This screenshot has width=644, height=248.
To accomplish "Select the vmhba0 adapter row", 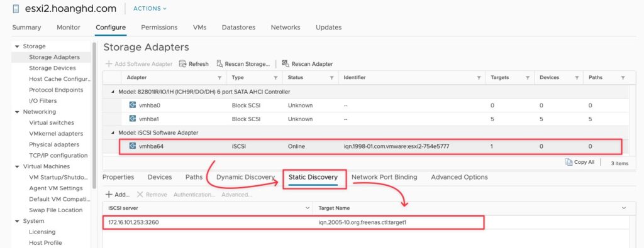I will point(365,105).
